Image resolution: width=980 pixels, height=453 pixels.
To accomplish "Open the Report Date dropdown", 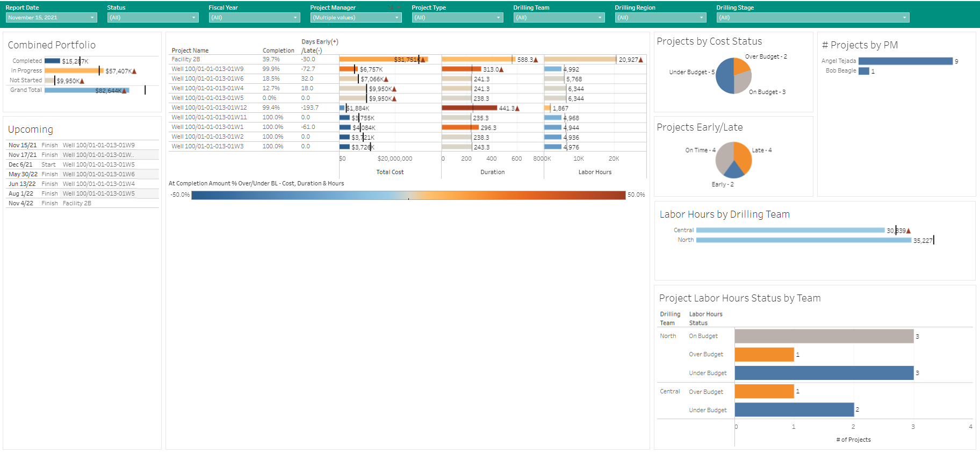I will pyautogui.click(x=51, y=18).
